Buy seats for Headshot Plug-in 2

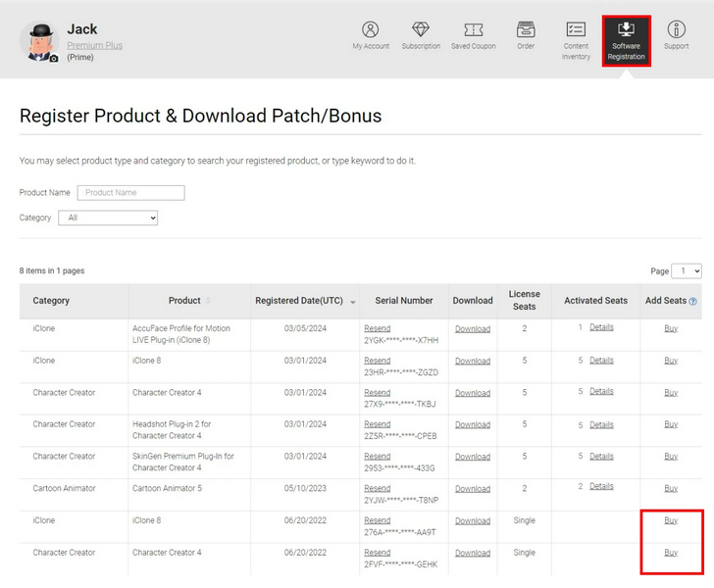[x=671, y=424]
